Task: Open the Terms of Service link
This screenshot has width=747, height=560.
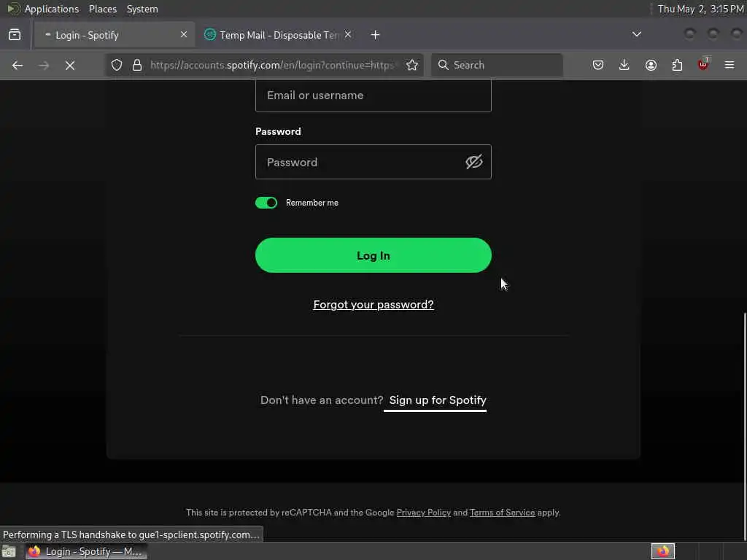Action: click(502, 513)
